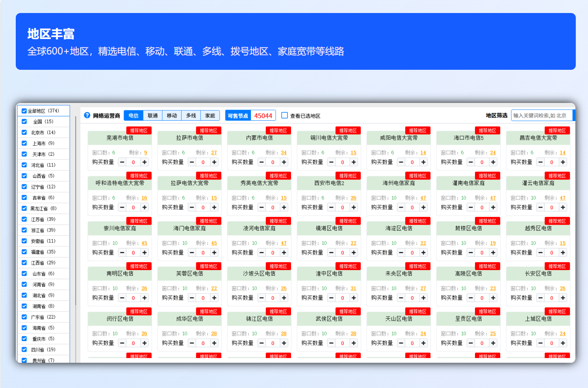
Task: Click the 可售节点 button
Action: 238,116
